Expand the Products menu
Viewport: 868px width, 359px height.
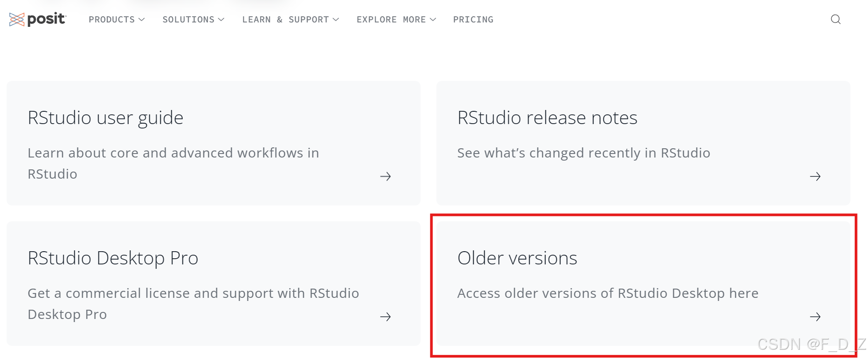116,19
